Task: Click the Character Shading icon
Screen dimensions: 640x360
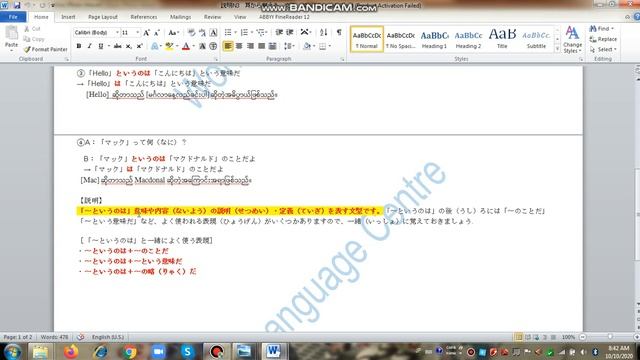Action: click(202, 46)
